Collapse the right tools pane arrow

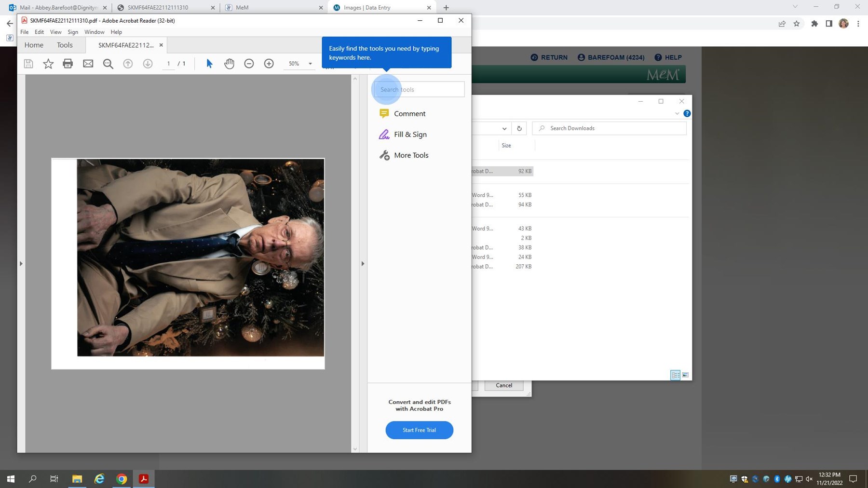click(363, 264)
